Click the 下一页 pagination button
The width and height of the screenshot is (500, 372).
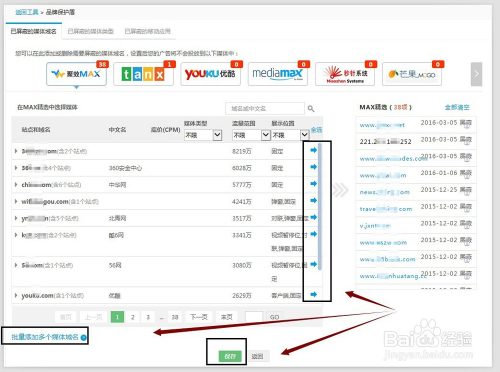tap(199, 317)
